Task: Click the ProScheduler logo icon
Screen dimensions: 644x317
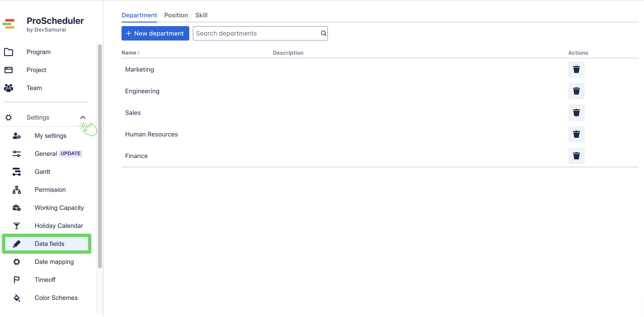Action: pyautogui.click(x=9, y=24)
